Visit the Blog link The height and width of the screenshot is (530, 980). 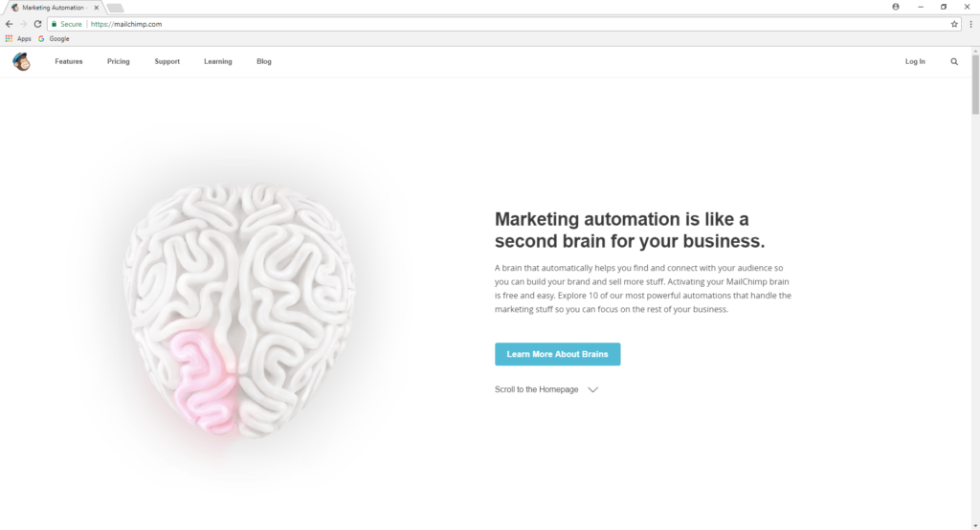264,61
